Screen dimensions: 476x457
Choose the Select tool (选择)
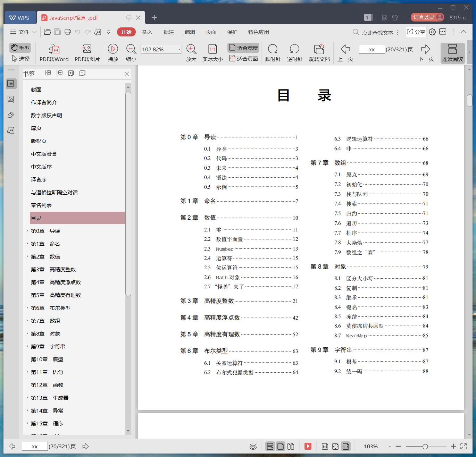pos(20,59)
